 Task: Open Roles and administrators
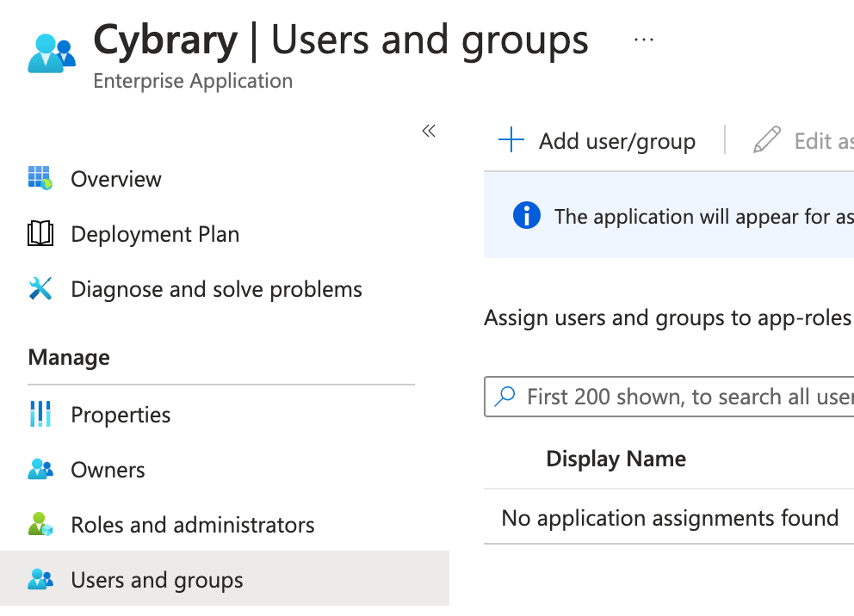click(x=193, y=525)
